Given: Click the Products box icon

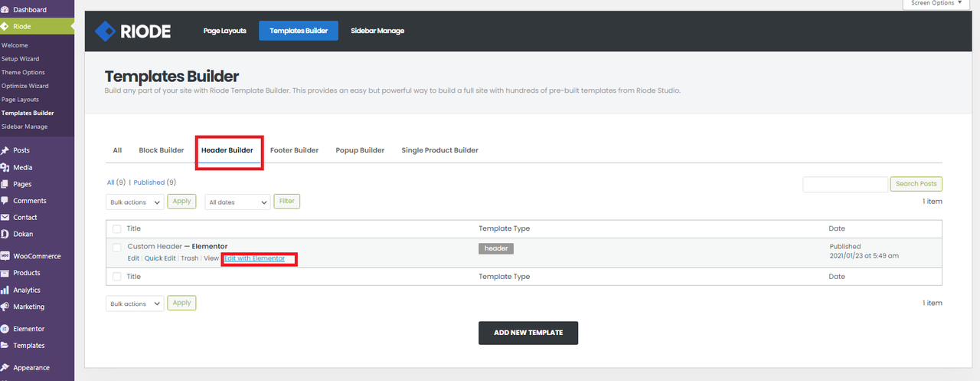Looking at the screenshot, I should (x=5, y=273).
